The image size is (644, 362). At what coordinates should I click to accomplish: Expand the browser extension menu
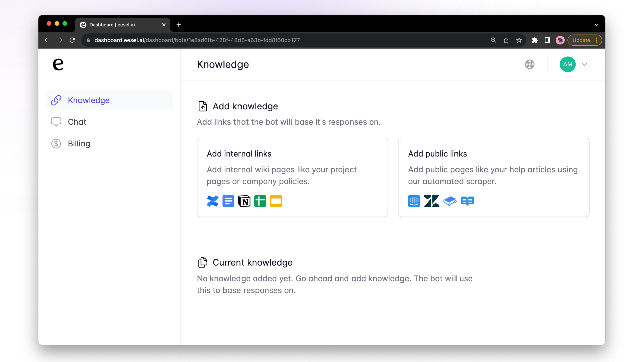[535, 40]
